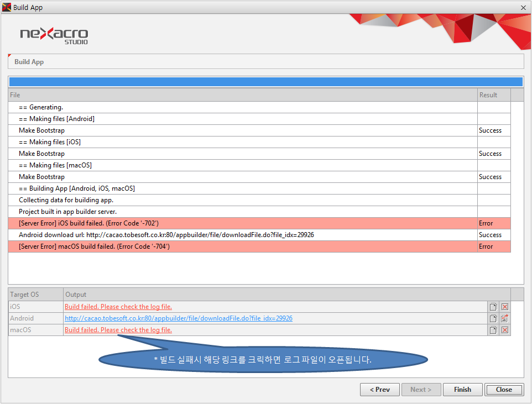Click the red X icon in the macOS row
This screenshot has width=532, height=404.
(504, 330)
